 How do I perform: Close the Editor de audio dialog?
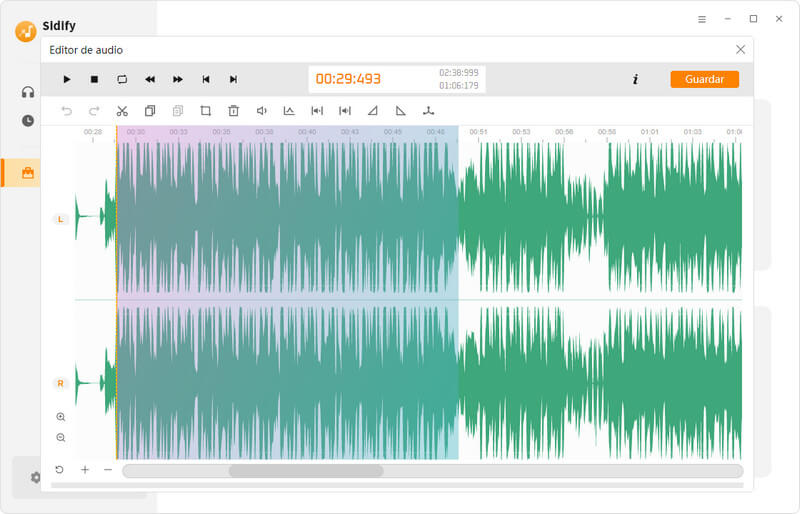point(740,50)
